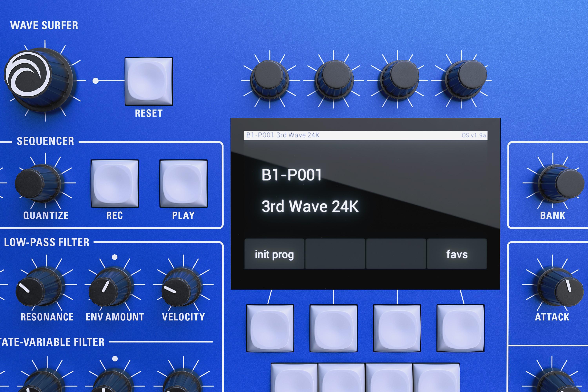Screen dimensions: 588x392
Task: Select the 'favs' soft tab on display
Action: tap(457, 254)
